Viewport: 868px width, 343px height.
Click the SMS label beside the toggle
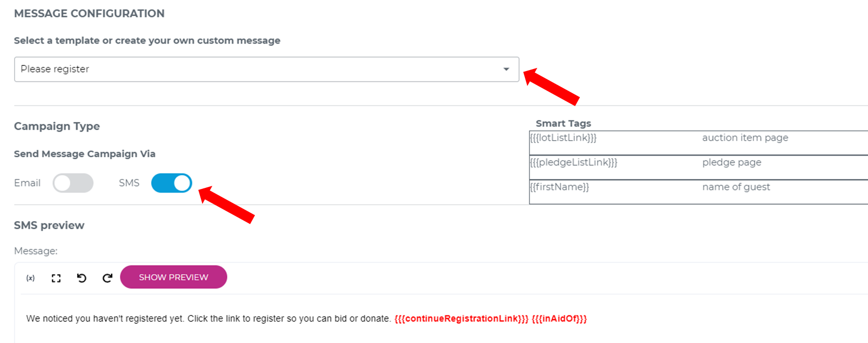129,183
